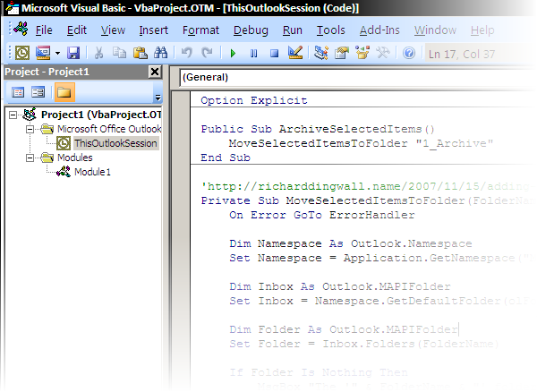Run the macro with green play icon
537x392 pixels.
234,54
